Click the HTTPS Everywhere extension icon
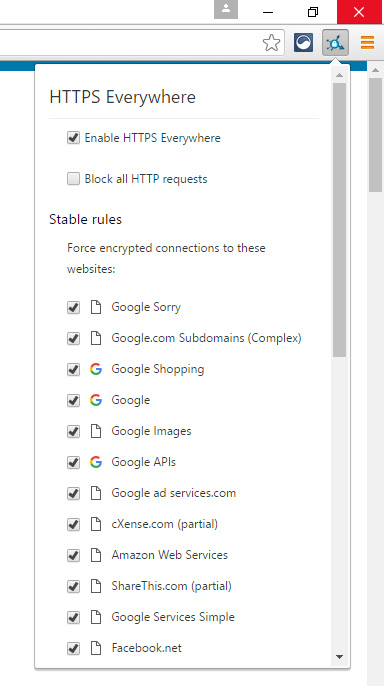The image size is (384, 686). click(x=335, y=42)
